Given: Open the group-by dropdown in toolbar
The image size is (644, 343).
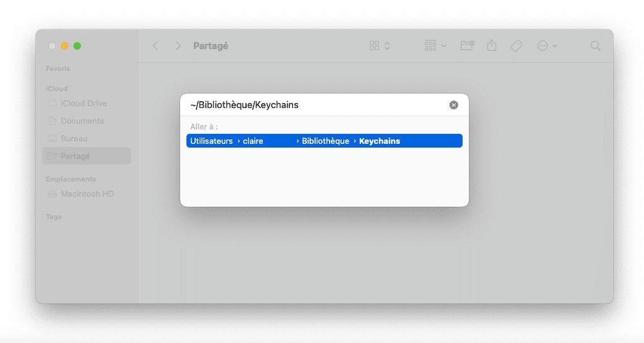Looking at the screenshot, I should [x=435, y=46].
